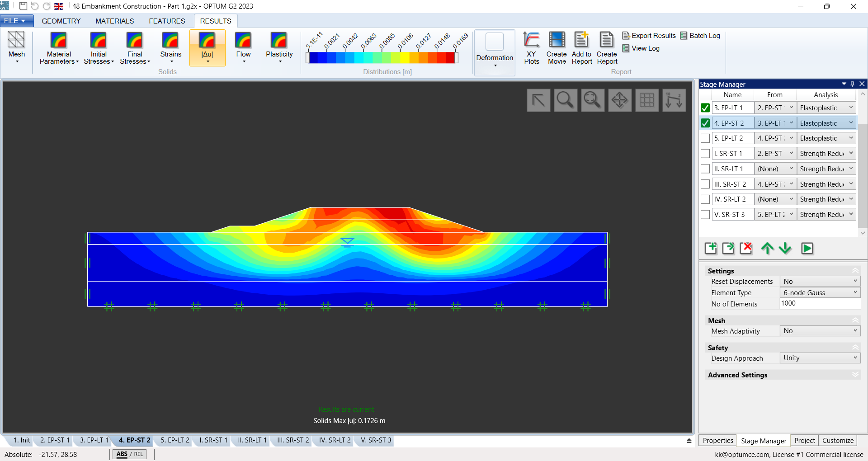
Task: Open Element Type dropdown
Action: pos(820,292)
